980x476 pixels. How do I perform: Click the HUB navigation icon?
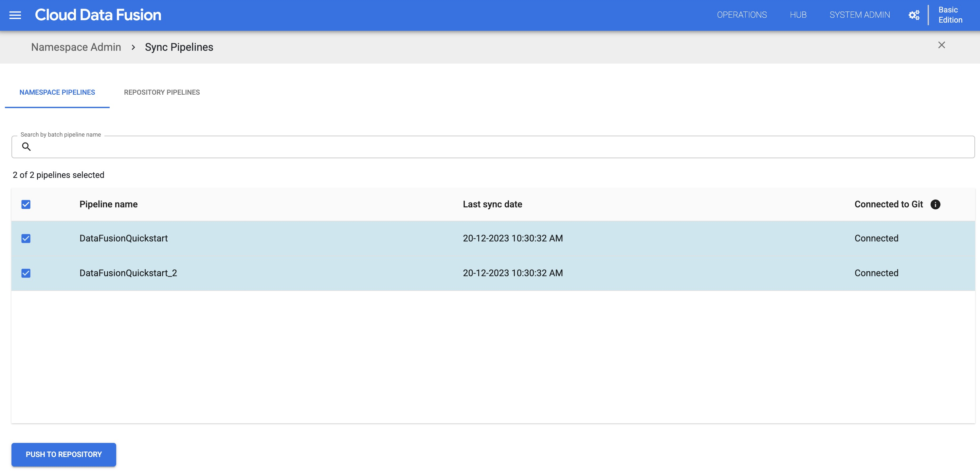[798, 14]
